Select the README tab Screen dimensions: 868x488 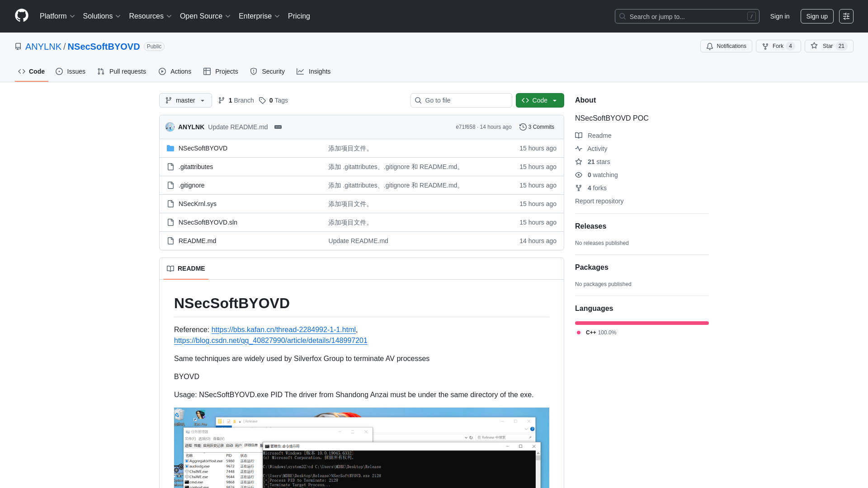(186, 268)
